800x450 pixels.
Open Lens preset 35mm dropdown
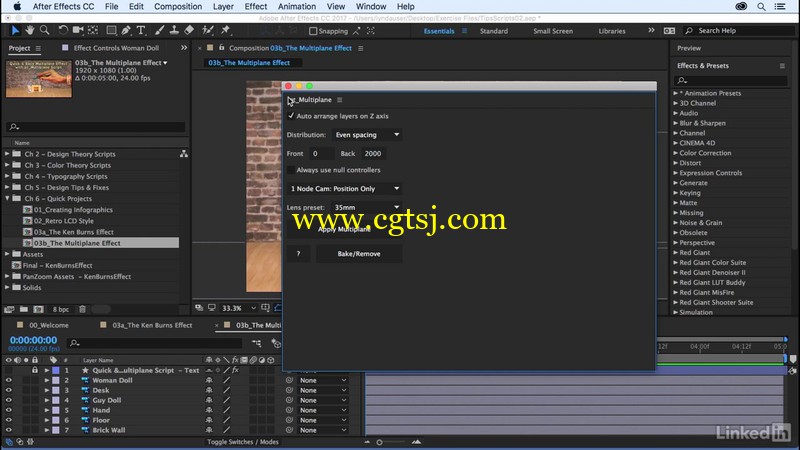pos(366,207)
